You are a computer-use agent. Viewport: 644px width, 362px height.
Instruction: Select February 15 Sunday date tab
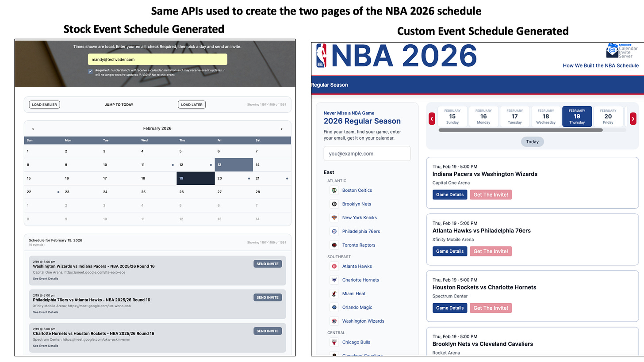click(452, 117)
